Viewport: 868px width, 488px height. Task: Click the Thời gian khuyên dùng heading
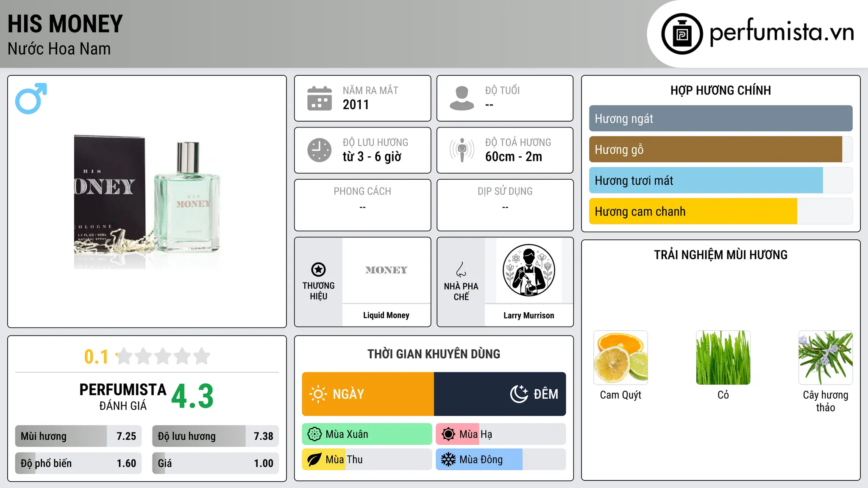click(434, 354)
